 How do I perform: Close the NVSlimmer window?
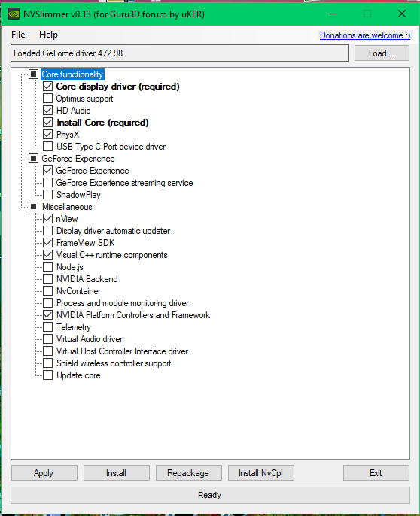(401, 14)
